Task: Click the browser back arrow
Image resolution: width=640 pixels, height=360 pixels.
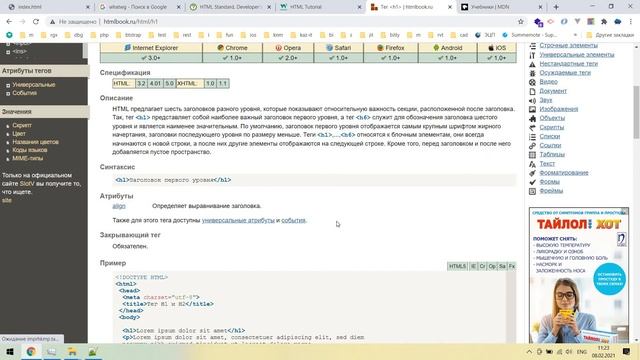Action: coord(9,22)
